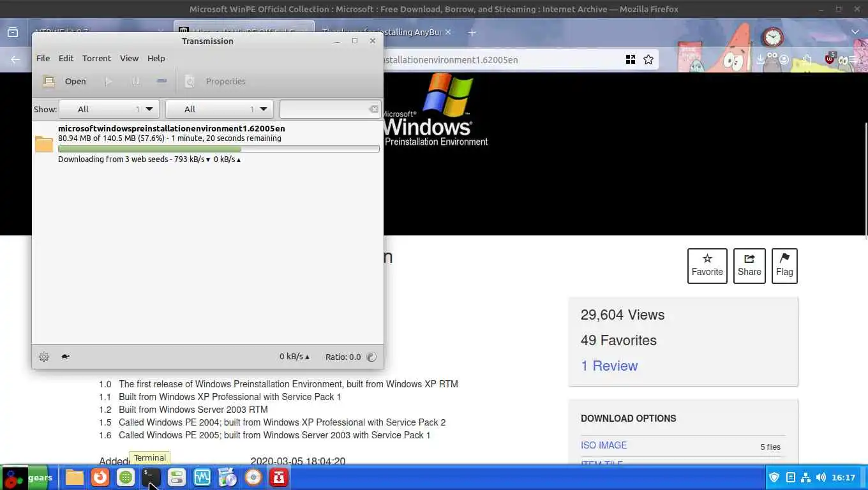Screen dimensions: 868x490
Task: Select the microsoftwindowspreinstallationenvironment1.62005en torrent name
Action: point(172,128)
